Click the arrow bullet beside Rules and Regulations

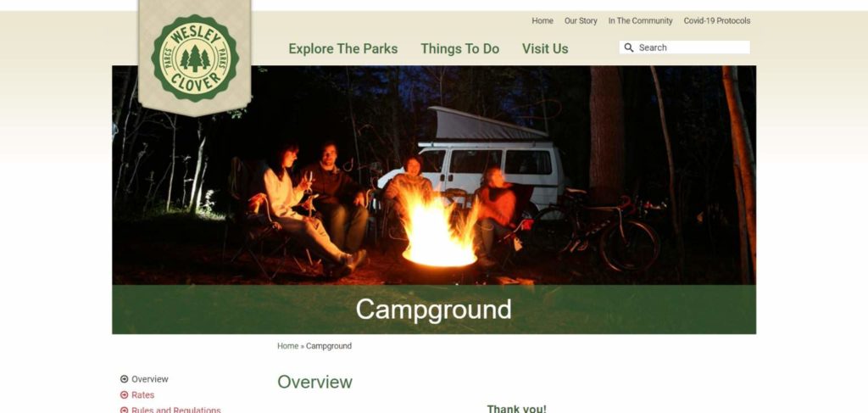[x=124, y=410]
